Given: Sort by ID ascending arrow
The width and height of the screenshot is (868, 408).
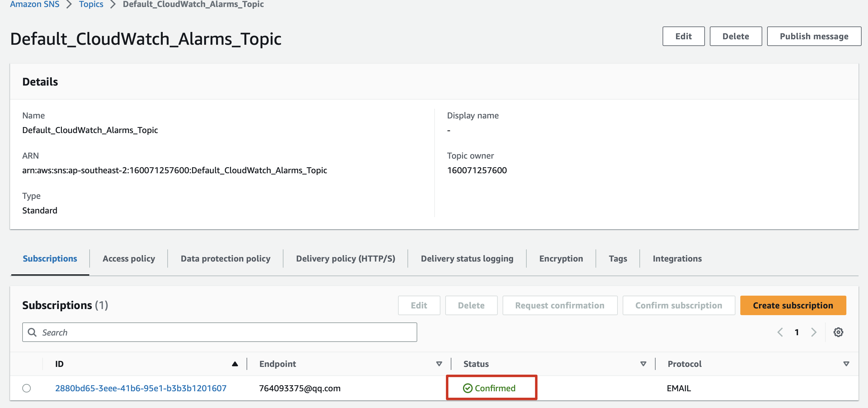Looking at the screenshot, I should click(x=235, y=364).
